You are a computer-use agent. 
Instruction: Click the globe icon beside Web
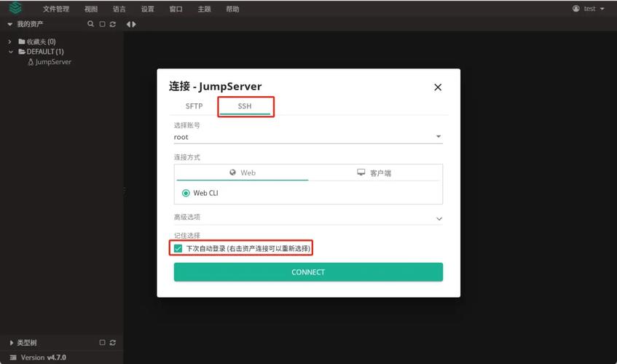click(233, 173)
